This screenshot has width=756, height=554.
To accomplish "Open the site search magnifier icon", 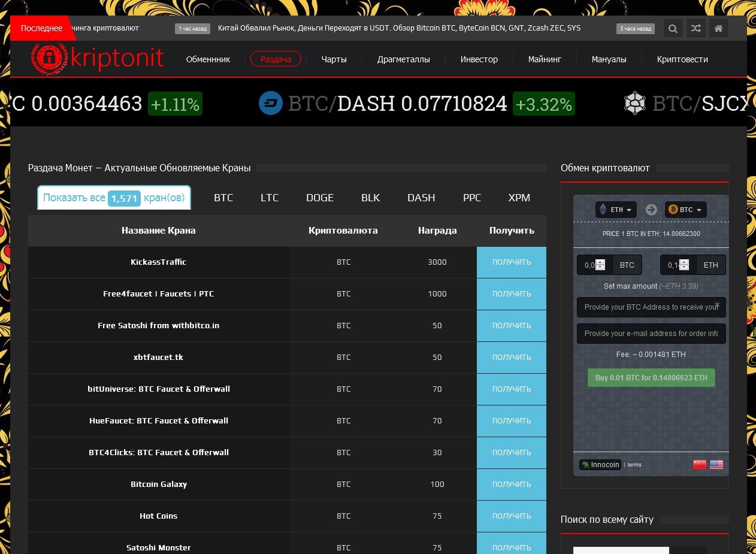I will 673,28.
